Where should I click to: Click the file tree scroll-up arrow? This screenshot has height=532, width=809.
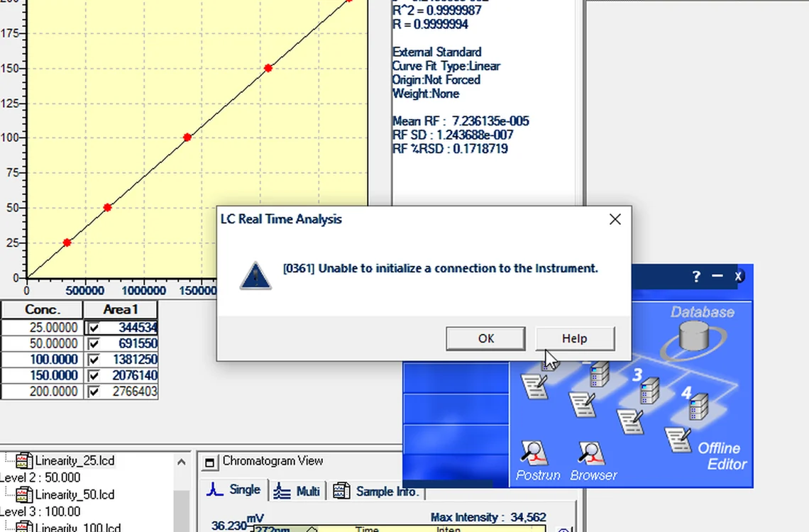pyautogui.click(x=181, y=461)
